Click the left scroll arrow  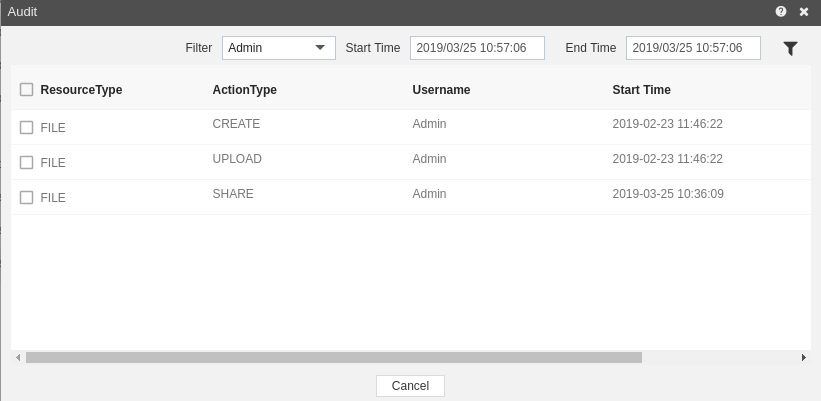coord(18,358)
